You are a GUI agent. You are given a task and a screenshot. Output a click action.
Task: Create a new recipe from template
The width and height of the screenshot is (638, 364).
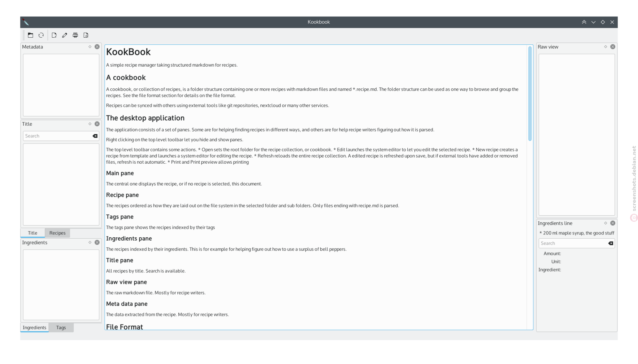54,35
